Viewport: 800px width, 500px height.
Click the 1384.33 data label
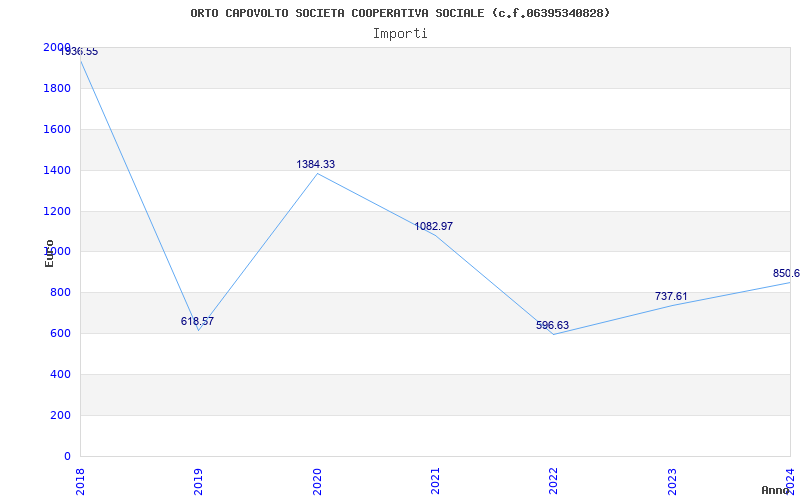tap(316, 164)
